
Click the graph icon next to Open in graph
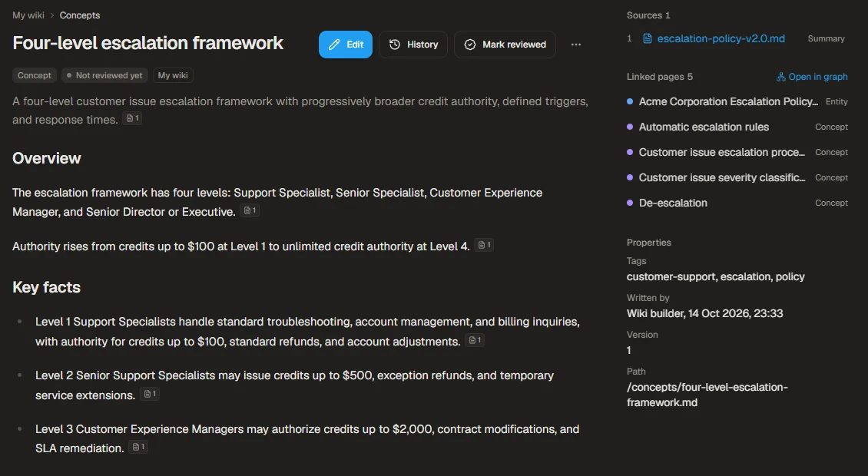781,77
